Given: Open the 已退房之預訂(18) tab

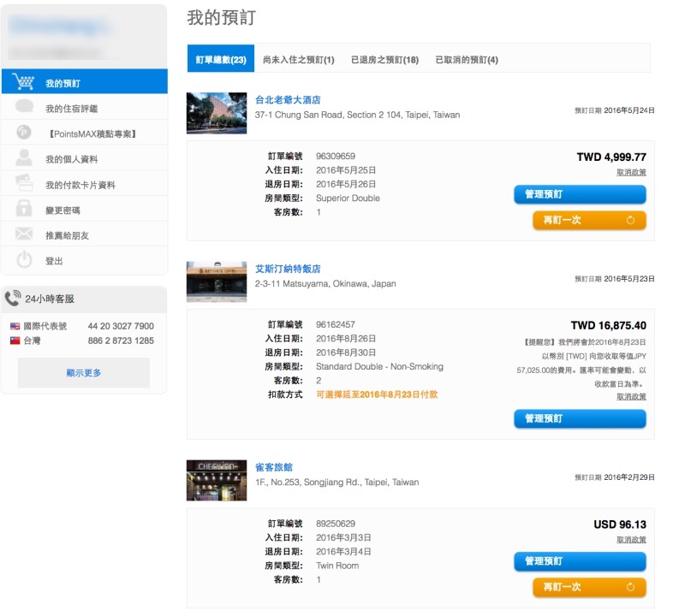Looking at the screenshot, I should tap(384, 60).
